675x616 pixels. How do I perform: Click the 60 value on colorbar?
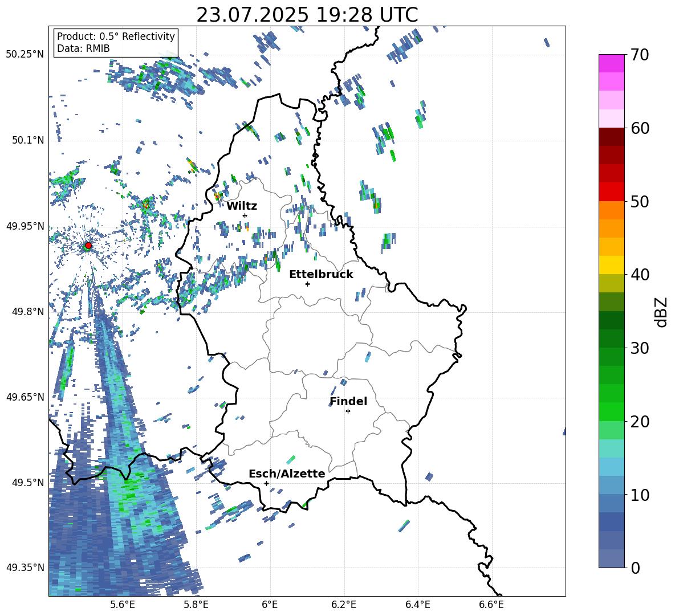point(640,128)
